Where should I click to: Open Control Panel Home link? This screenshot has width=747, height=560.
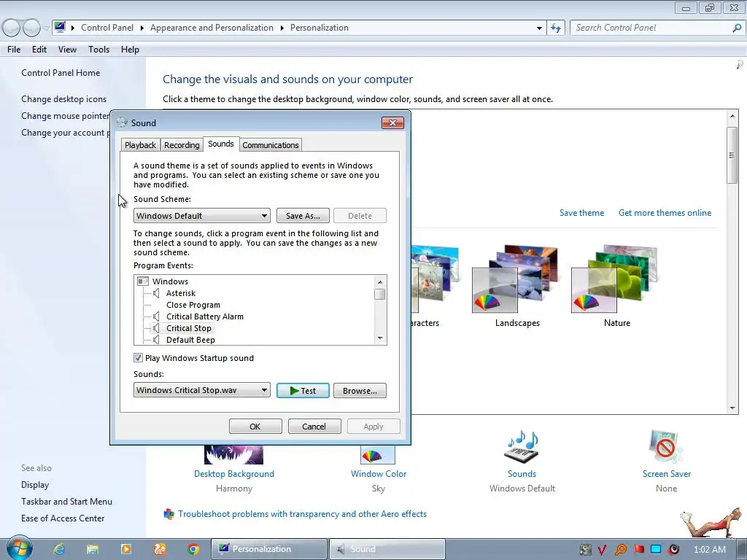61,73
